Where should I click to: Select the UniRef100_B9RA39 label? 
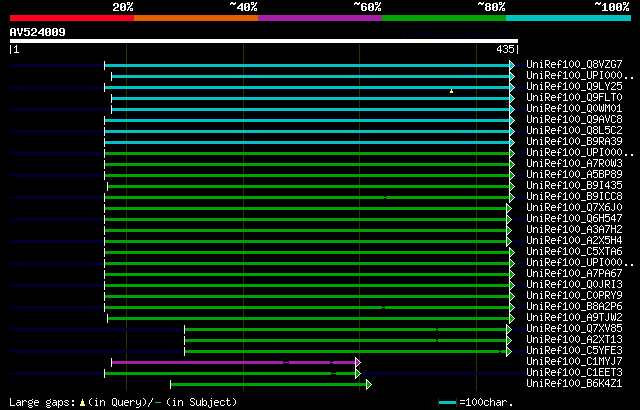point(574,142)
